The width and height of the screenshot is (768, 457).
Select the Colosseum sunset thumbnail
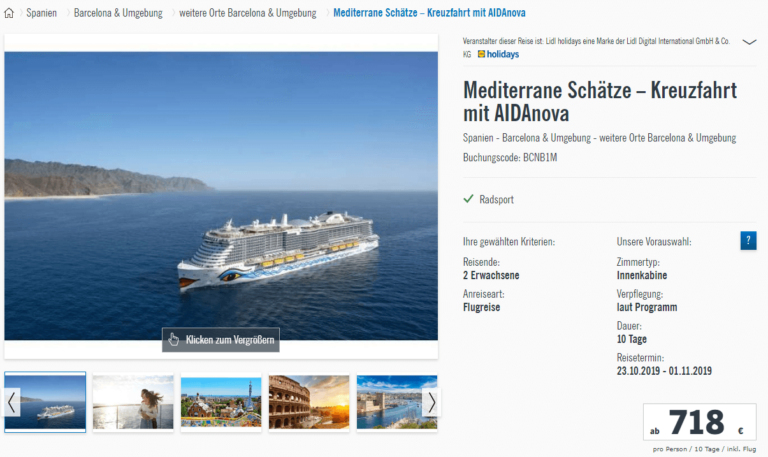coord(309,402)
